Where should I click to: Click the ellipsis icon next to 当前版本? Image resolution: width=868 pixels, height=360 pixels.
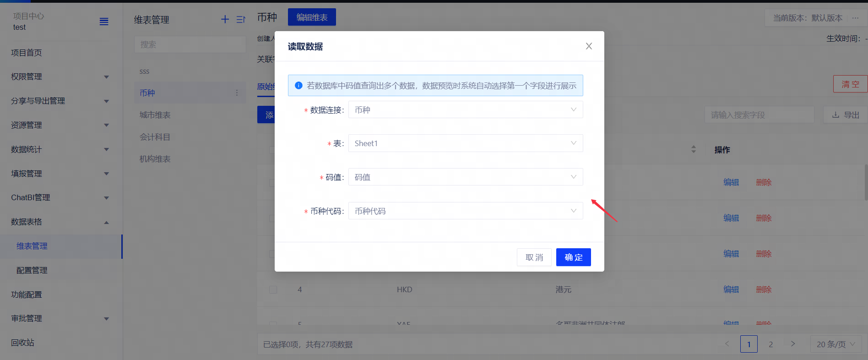click(x=855, y=18)
